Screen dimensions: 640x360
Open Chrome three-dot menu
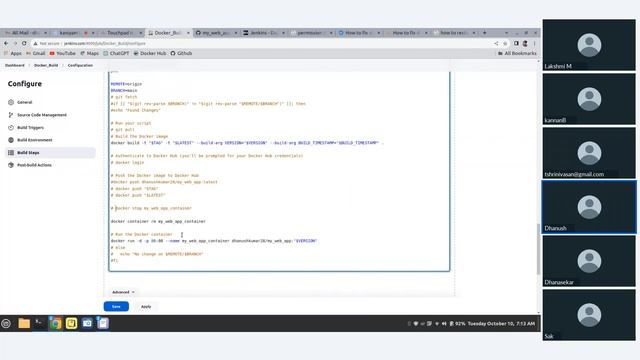point(534,43)
